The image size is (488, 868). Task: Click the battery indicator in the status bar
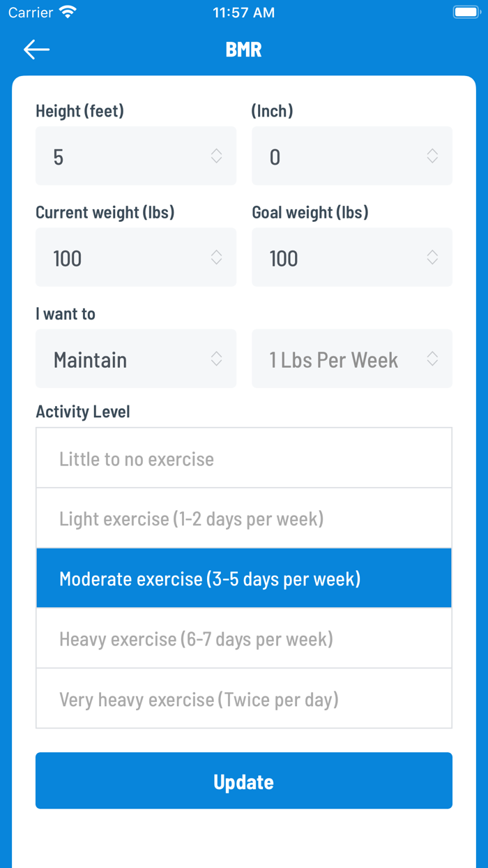pos(466,11)
